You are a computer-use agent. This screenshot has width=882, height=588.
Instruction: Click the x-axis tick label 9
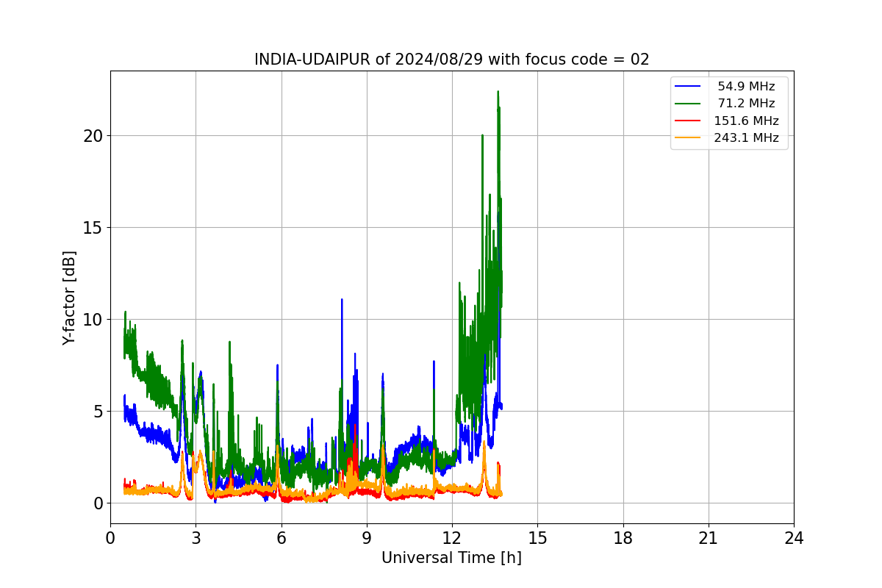tap(367, 538)
